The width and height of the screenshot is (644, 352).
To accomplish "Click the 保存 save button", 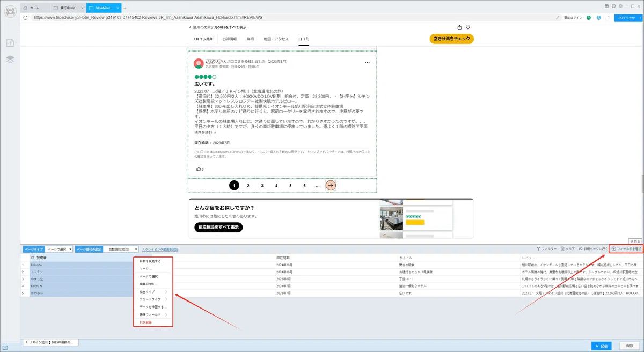I will pyautogui.click(x=630, y=346).
